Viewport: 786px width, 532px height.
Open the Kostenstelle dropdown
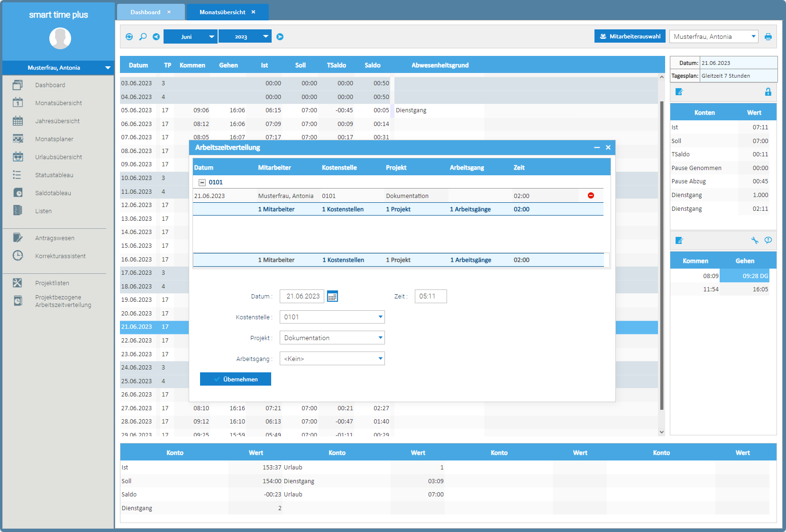coord(380,317)
